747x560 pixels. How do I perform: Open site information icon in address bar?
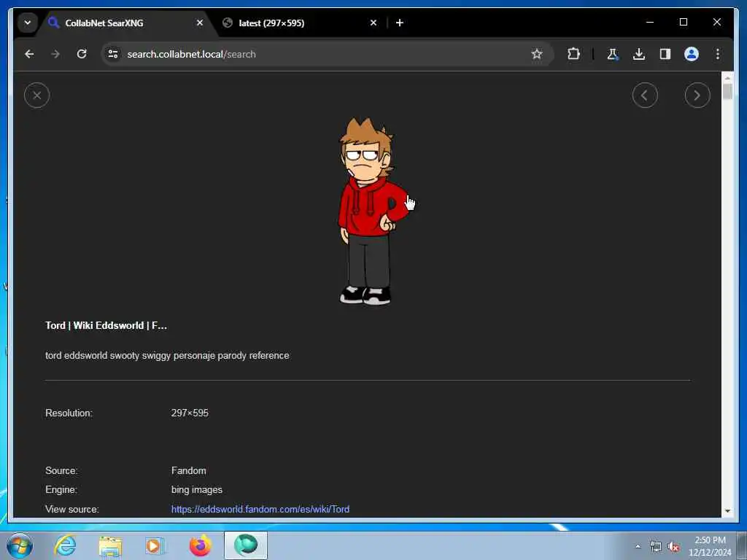coord(113,54)
